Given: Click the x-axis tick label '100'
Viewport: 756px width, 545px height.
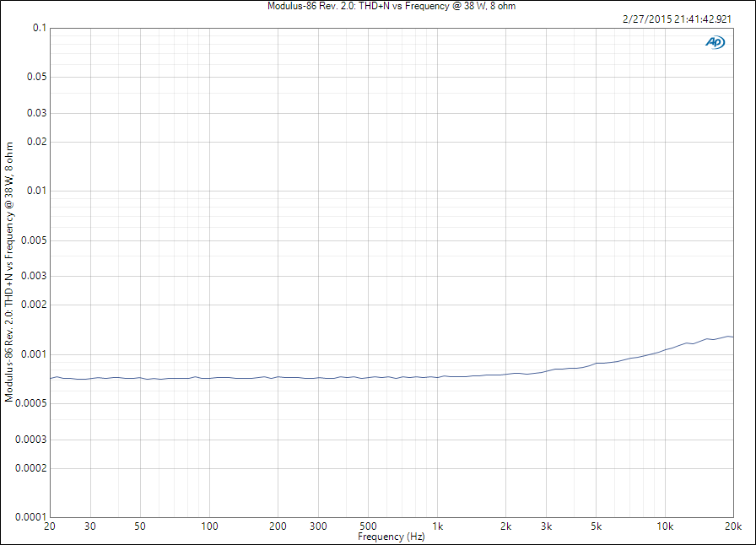Looking at the screenshot, I should [209, 526].
